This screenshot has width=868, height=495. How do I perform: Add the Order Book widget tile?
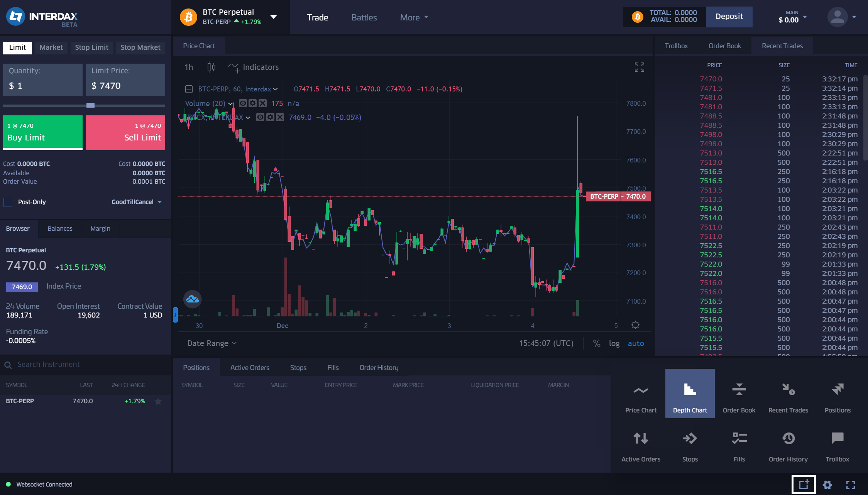[x=739, y=394]
